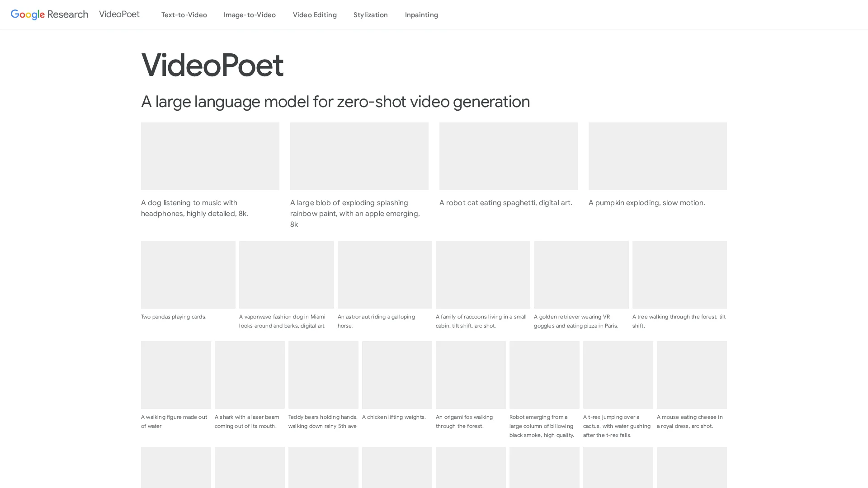Jump to the Stylization section
The image size is (868, 488).
[370, 15]
